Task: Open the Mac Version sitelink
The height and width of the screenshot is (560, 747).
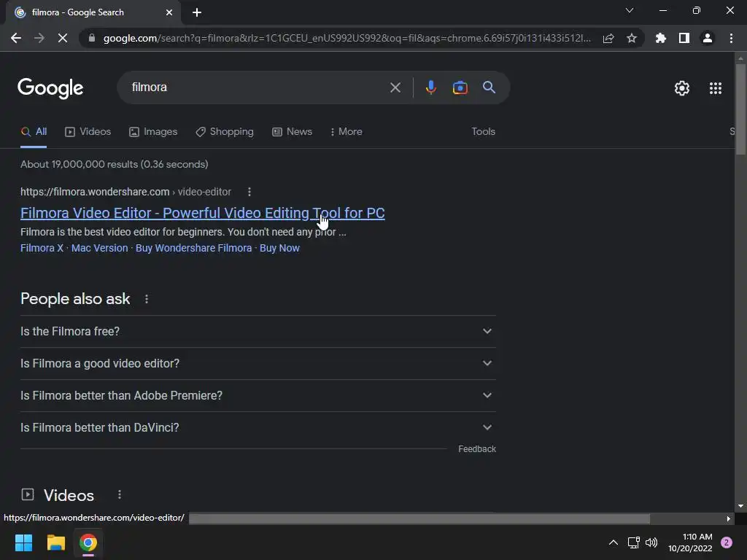Action: tap(99, 248)
